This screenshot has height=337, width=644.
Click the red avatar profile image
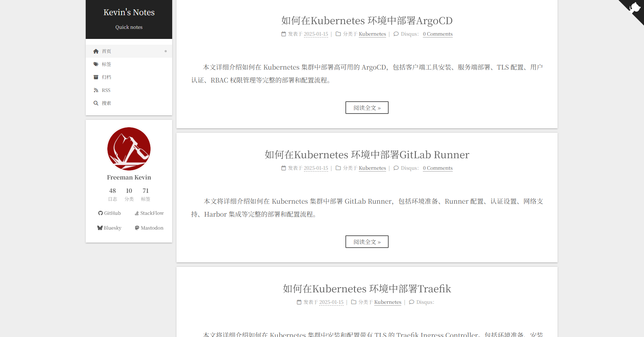129,149
